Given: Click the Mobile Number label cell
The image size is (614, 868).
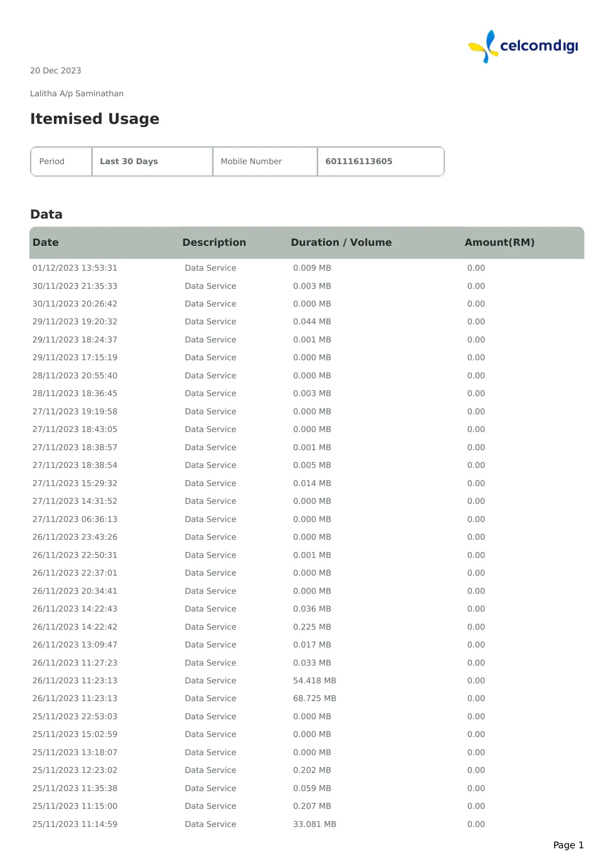Looking at the screenshot, I should pyautogui.click(x=251, y=161).
